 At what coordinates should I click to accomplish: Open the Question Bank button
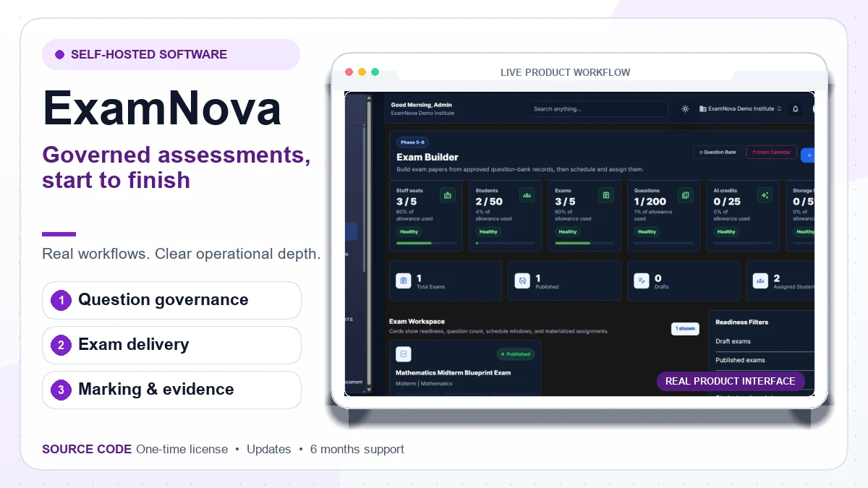(718, 153)
